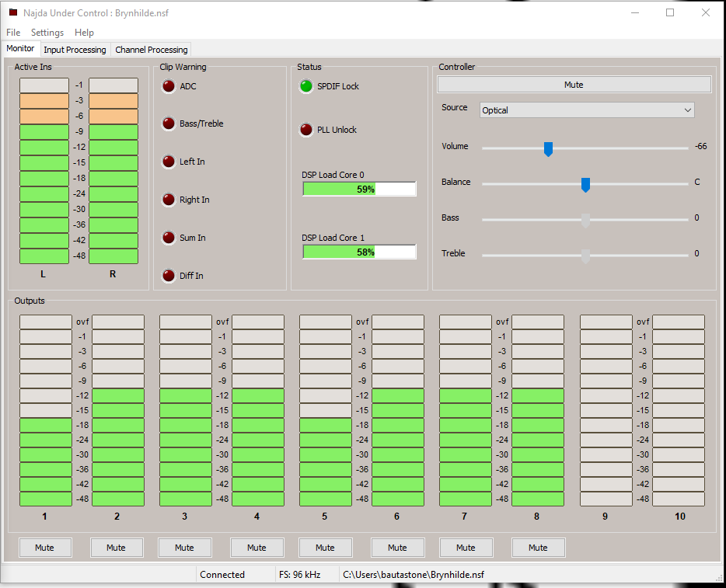The width and height of the screenshot is (726, 588).
Task: Click the Bass/Treble clip warning LED
Action: [x=168, y=124]
